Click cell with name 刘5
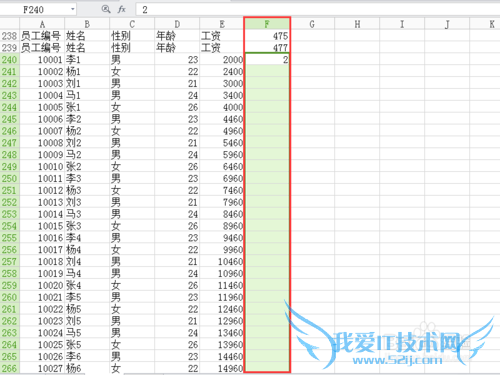Image resolution: width=500 pixels, height=375 pixels. click(87, 321)
